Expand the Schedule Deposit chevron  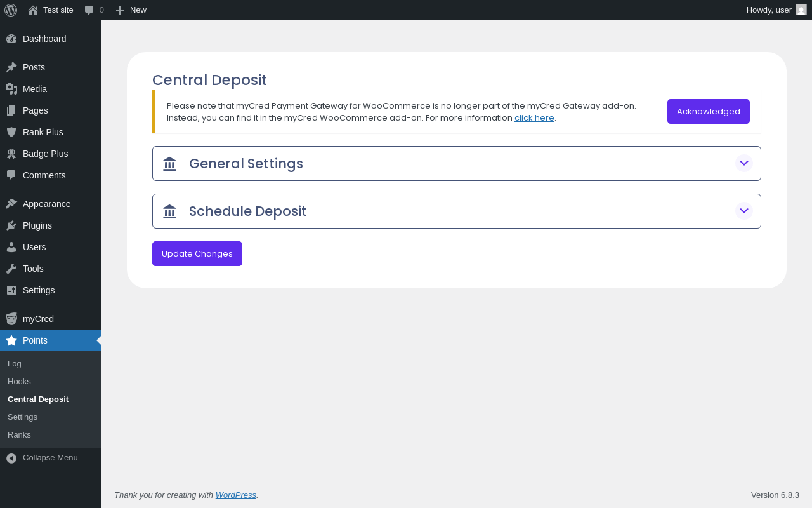click(x=743, y=211)
